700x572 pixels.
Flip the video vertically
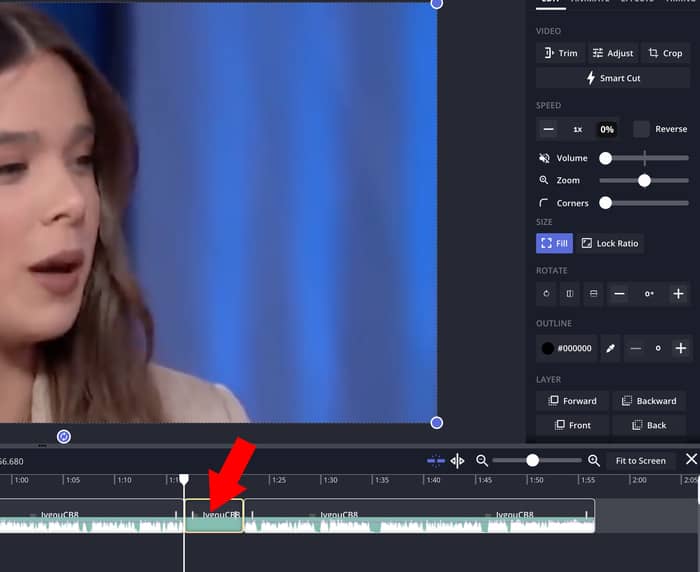[593, 294]
